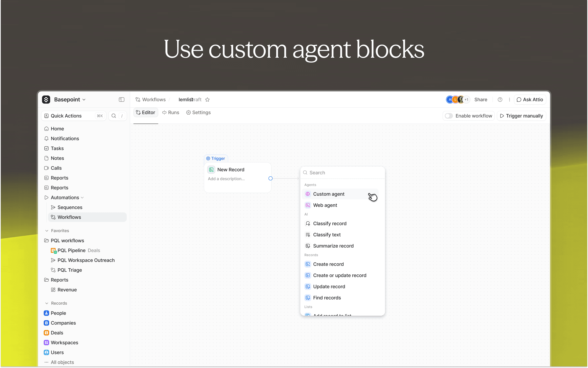Image resolution: width=588 pixels, height=368 pixels.
Task: Focus the block Search field
Action: [x=342, y=172]
